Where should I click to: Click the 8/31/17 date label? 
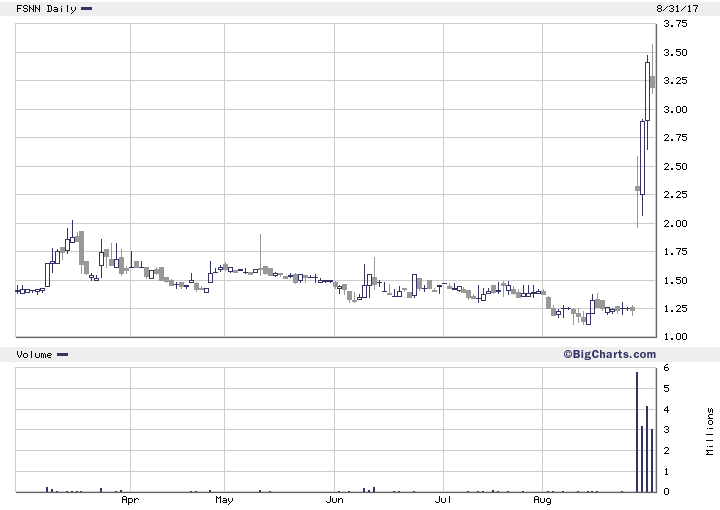(677, 8)
